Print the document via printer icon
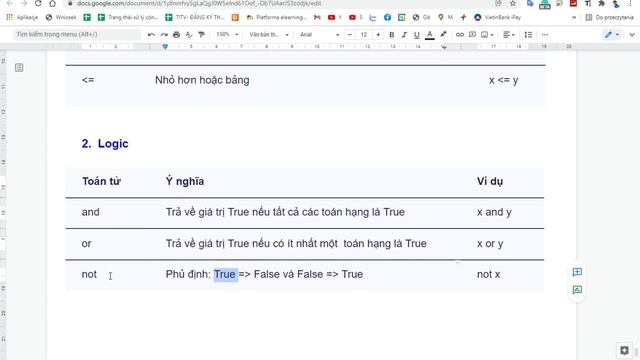 click(176, 35)
